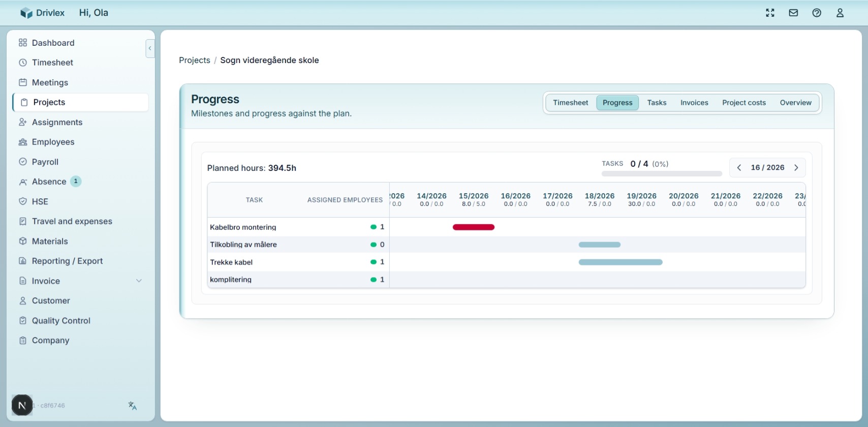Expand the Invoice submenu chevron
Viewport: 868px width, 427px height.
[x=139, y=281]
